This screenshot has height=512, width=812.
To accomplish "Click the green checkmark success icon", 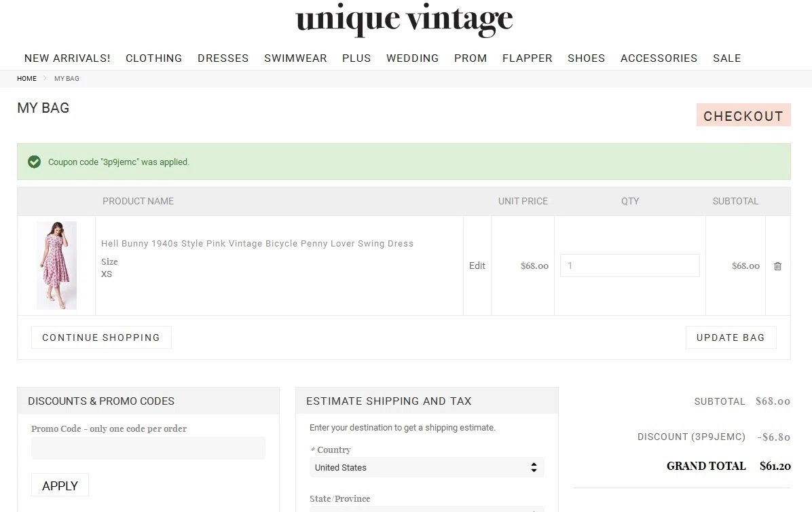I will tap(34, 162).
